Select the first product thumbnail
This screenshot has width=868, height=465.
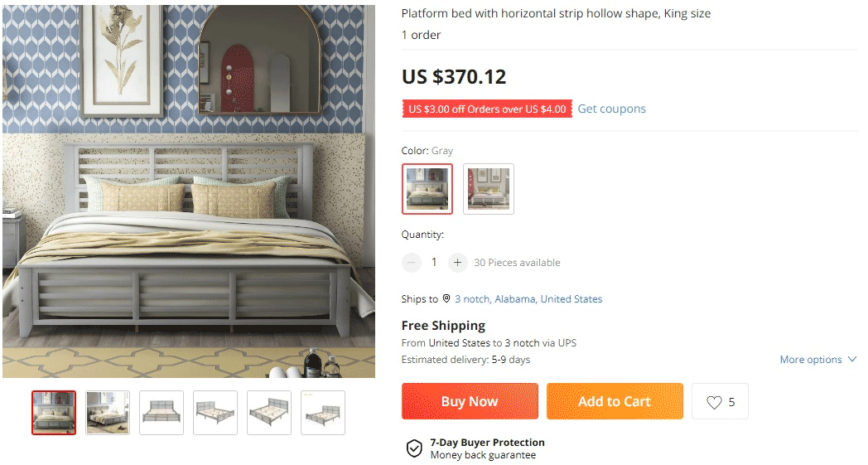[x=54, y=413]
